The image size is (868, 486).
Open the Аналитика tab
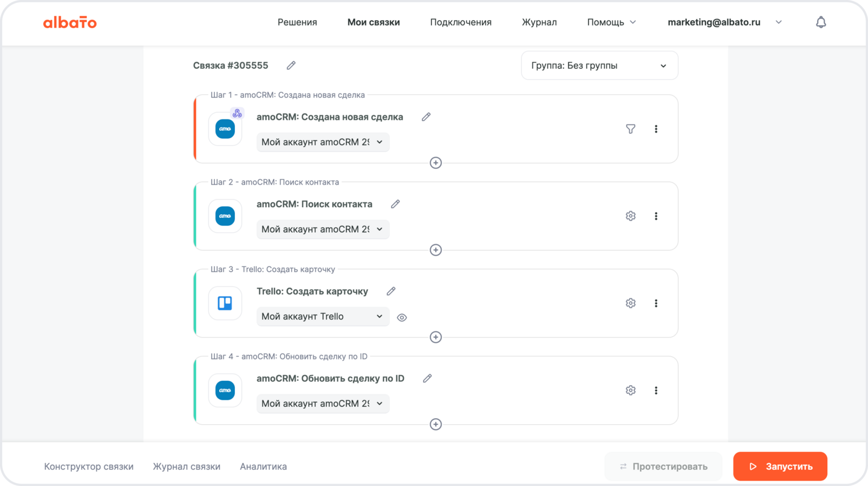[x=263, y=466]
